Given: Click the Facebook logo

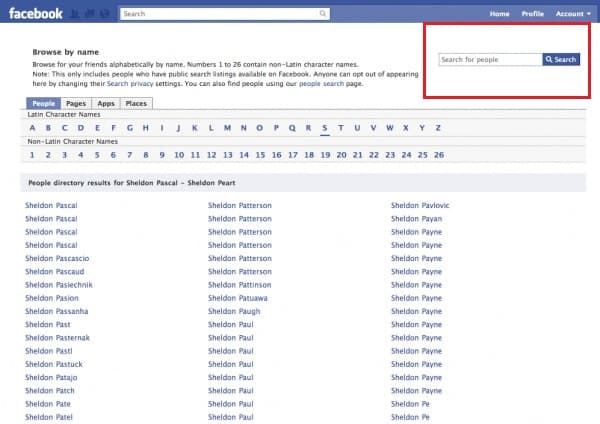Looking at the screenshot, I should pyautogui.click(x=35, y=14).
